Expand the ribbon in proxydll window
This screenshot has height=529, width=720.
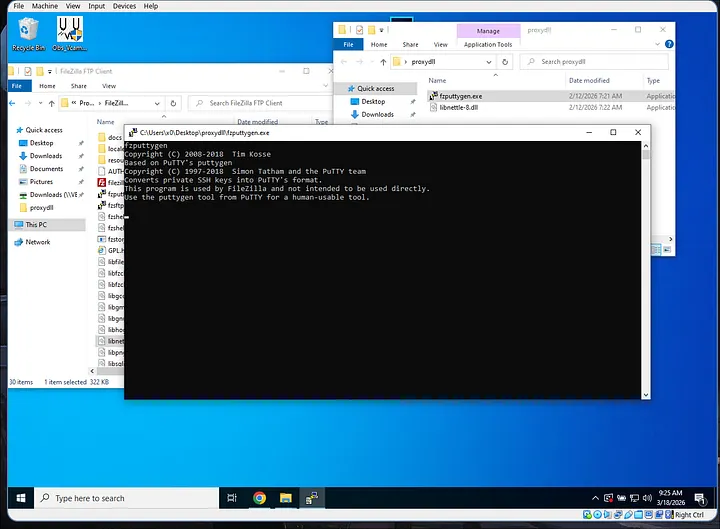[x=657, y=44]
